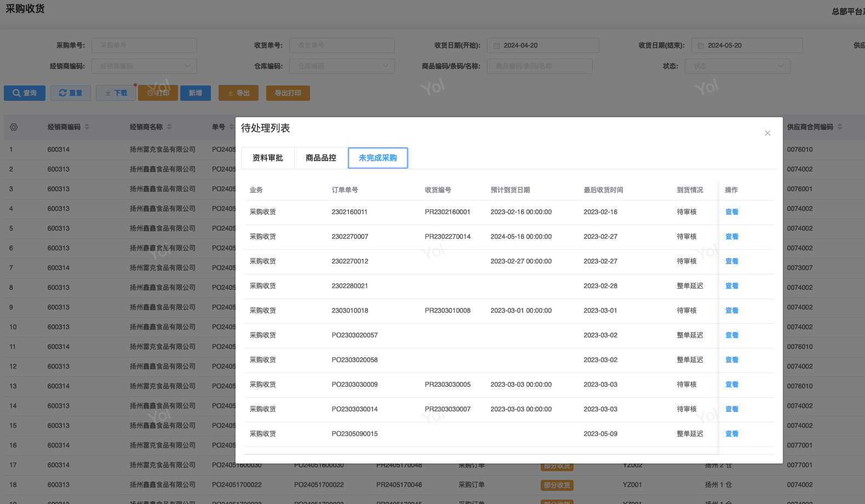Close the 待处理列表 dialog
The width and height of the screenshot is (865, 504).
767,133
